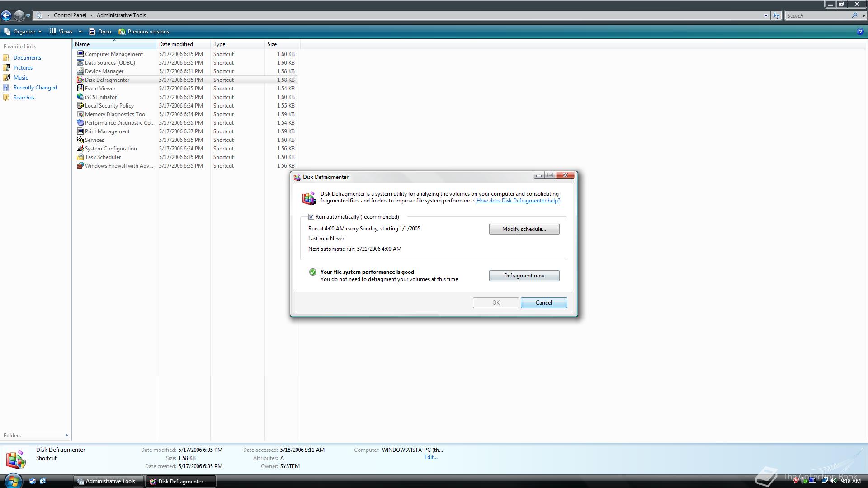Open the Organize dropdown menu
The image size is (868, 488).
tap(23, 32)
